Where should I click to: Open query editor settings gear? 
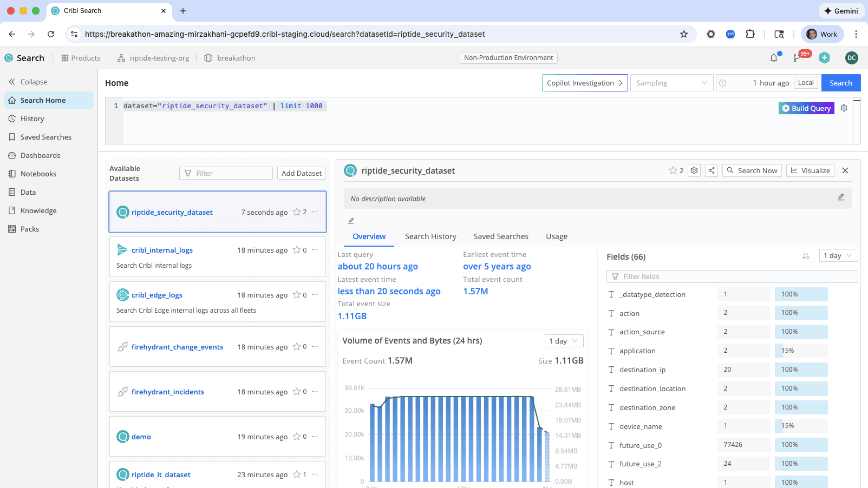click(844, 108)
